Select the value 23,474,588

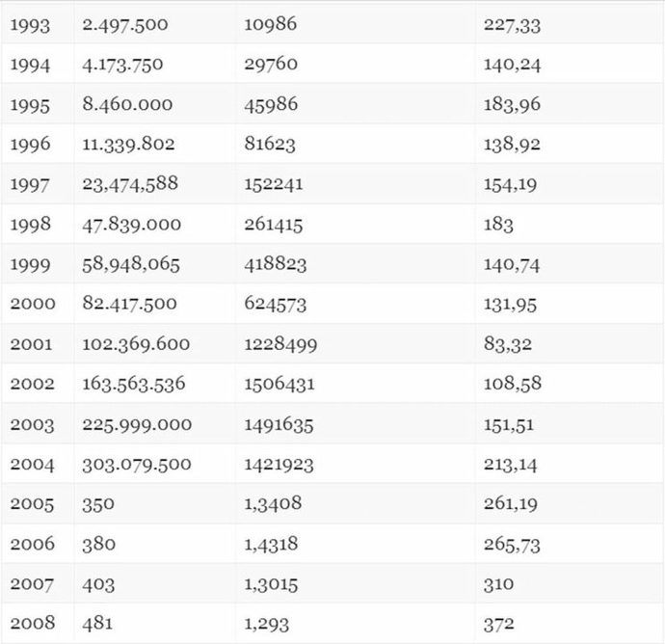130,184
